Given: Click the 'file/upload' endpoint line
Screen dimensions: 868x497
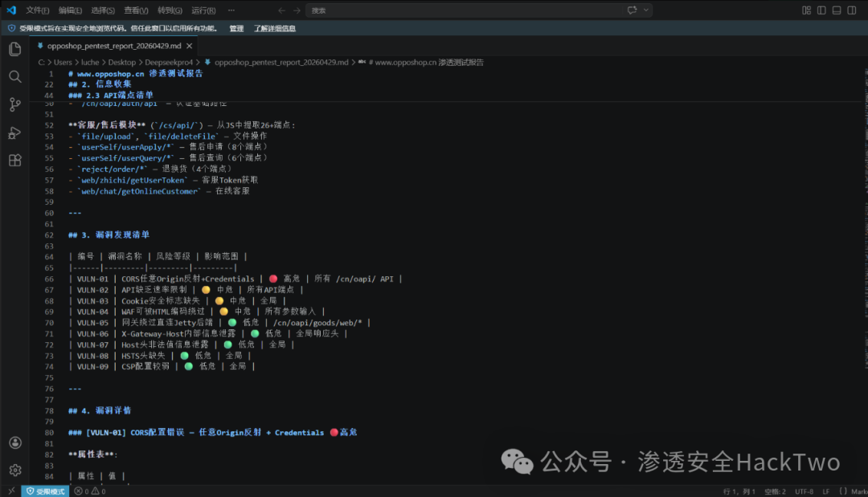Looking at the screenshot, I should point(168,136).
